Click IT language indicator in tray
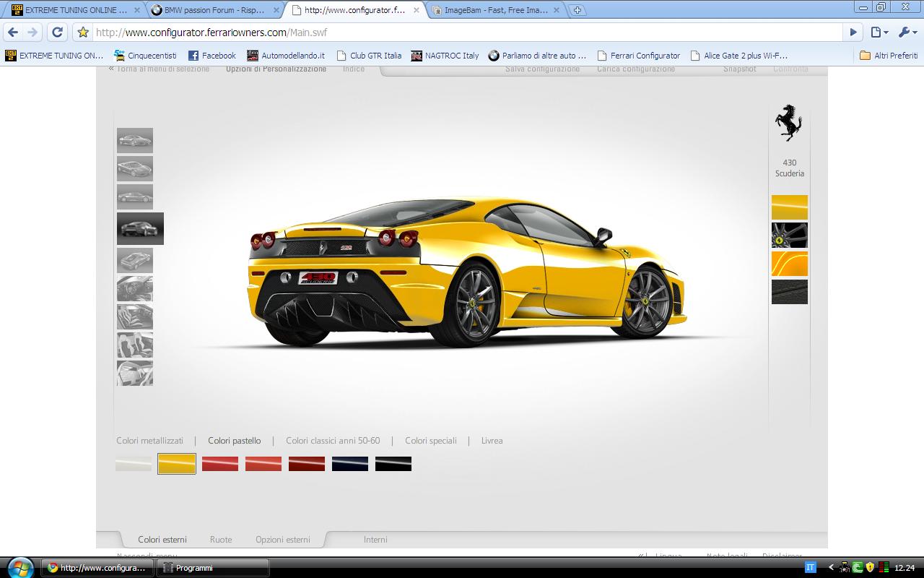 click(810, 568)
